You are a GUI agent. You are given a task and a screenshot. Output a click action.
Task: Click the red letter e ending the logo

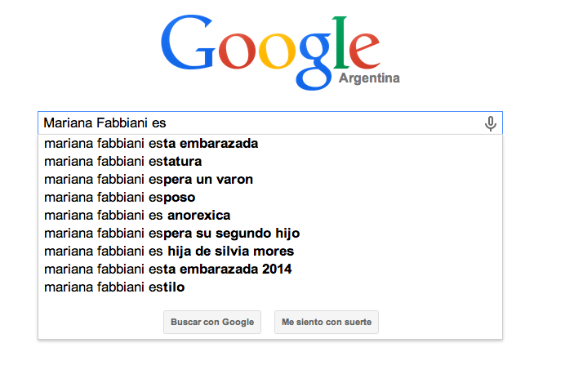click(364, 51)
